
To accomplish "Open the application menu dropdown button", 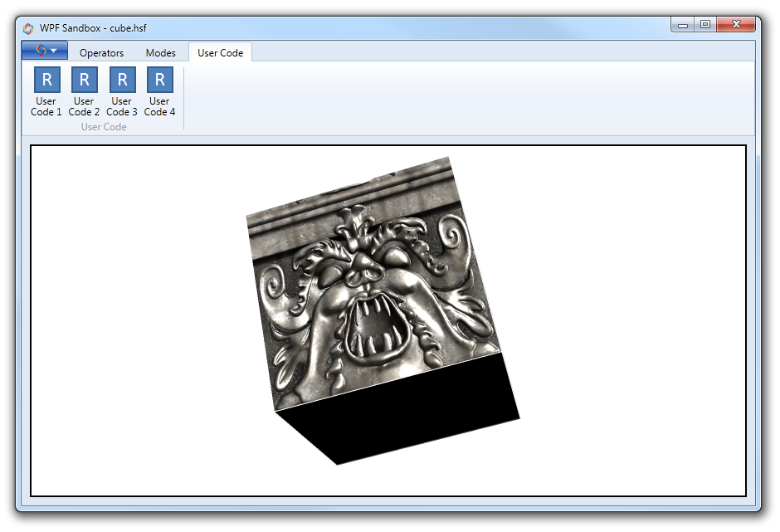I will [x=45, y=51].
